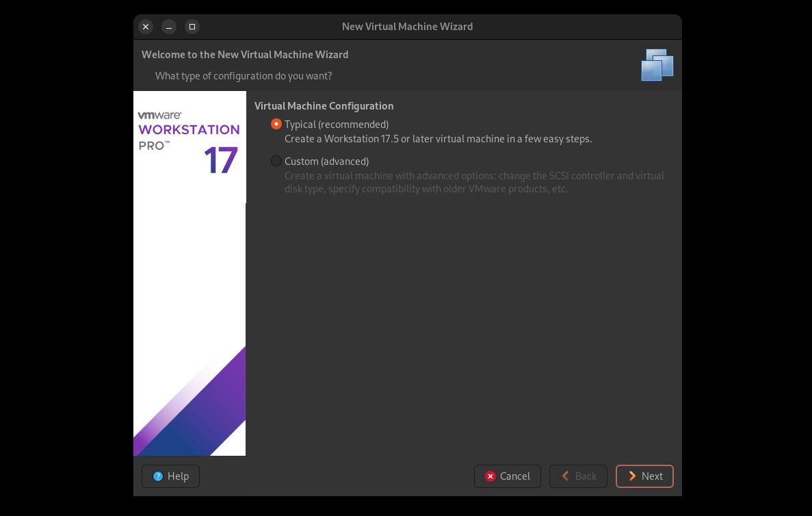Image resolution: width=812 pixels, height=516 pixels.
Task: Select the Typical (recommended) radio button
Action: pos(276,125)
